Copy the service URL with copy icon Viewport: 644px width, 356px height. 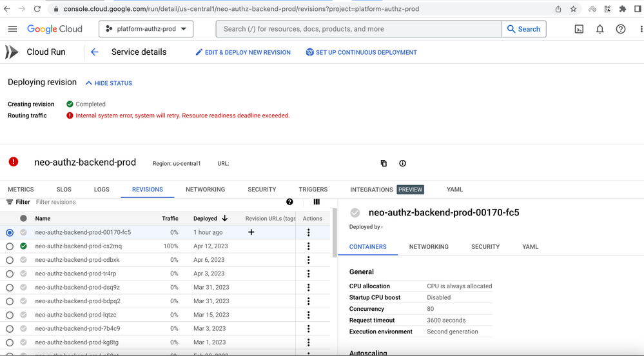click(x=384, y=163)
